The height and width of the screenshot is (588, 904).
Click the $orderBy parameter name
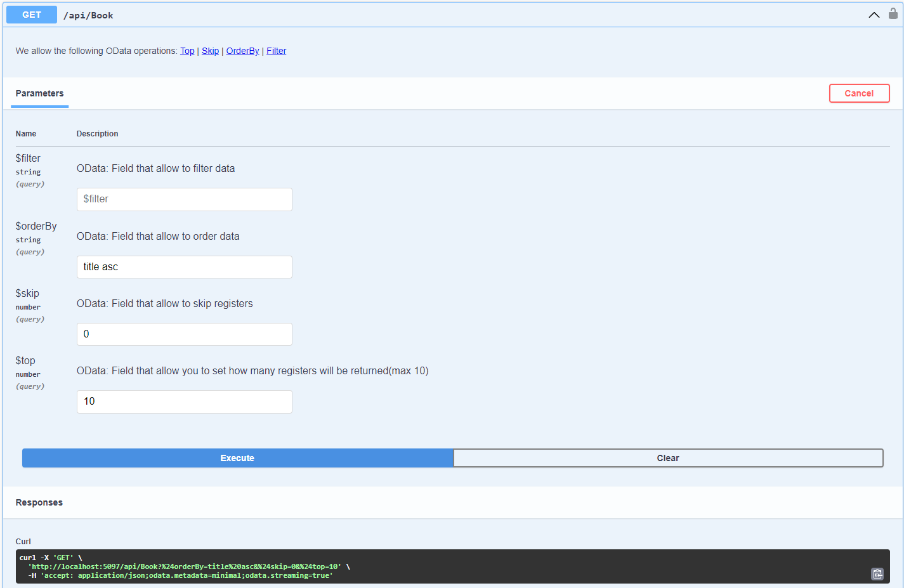(x=36, y=226)
